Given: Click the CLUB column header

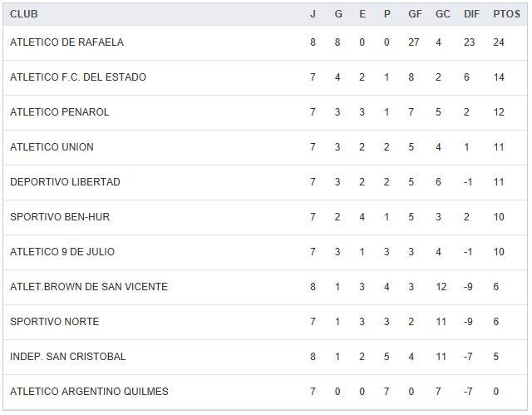Looking at the screenshot, I should [24, 14].
